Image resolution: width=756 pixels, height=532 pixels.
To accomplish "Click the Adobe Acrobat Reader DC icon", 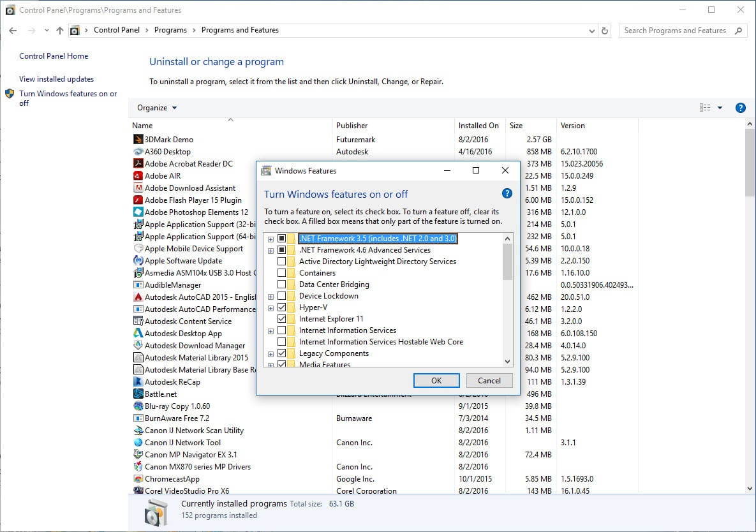I will point(138,164).
